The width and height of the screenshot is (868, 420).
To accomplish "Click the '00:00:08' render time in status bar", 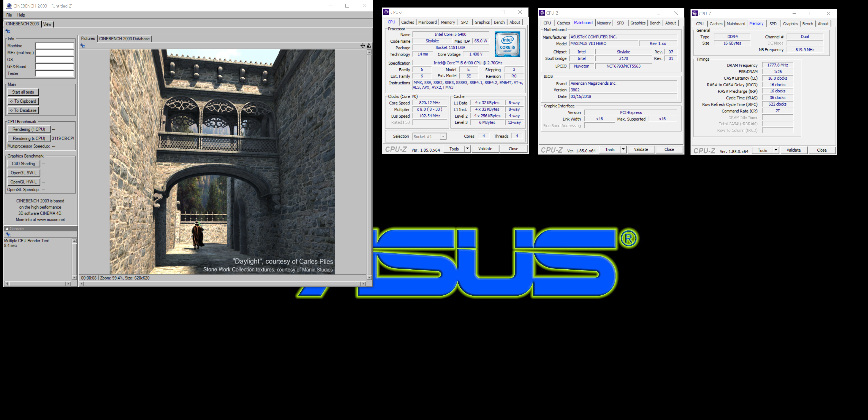I will [89, 278].
